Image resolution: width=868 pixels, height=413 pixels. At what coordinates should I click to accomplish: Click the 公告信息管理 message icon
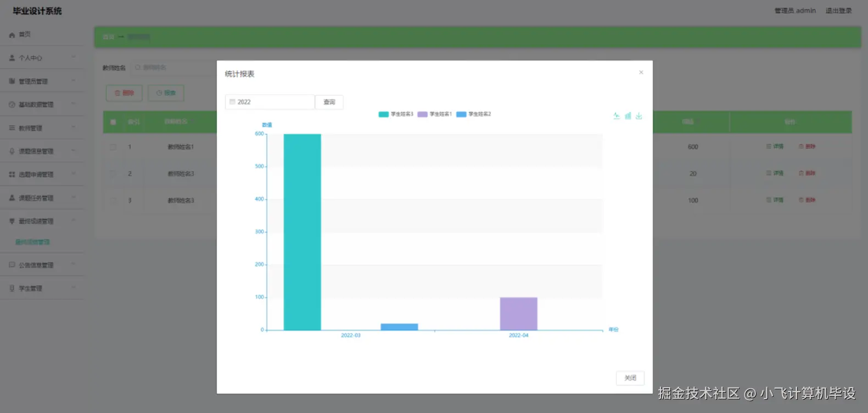[x=12, y=265]
